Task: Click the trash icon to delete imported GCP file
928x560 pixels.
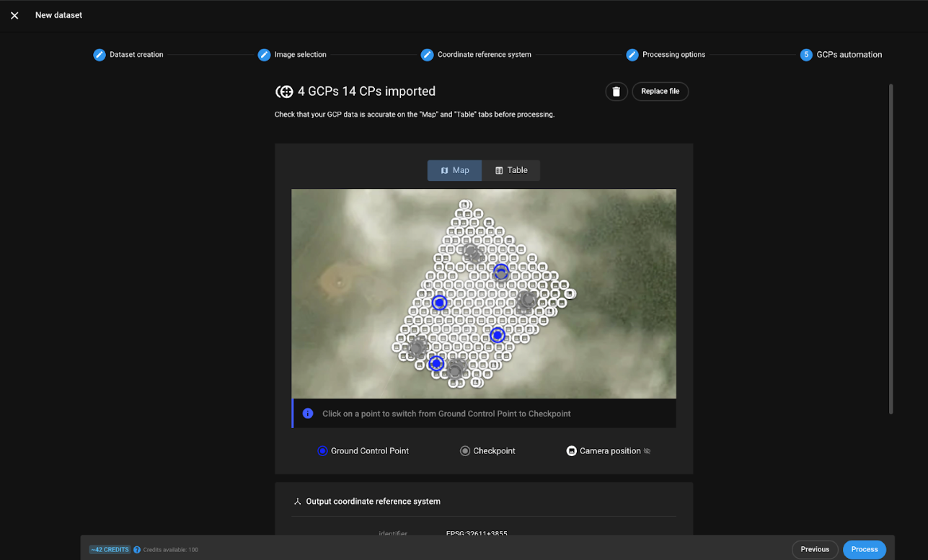Action: [x=617, y=92]
